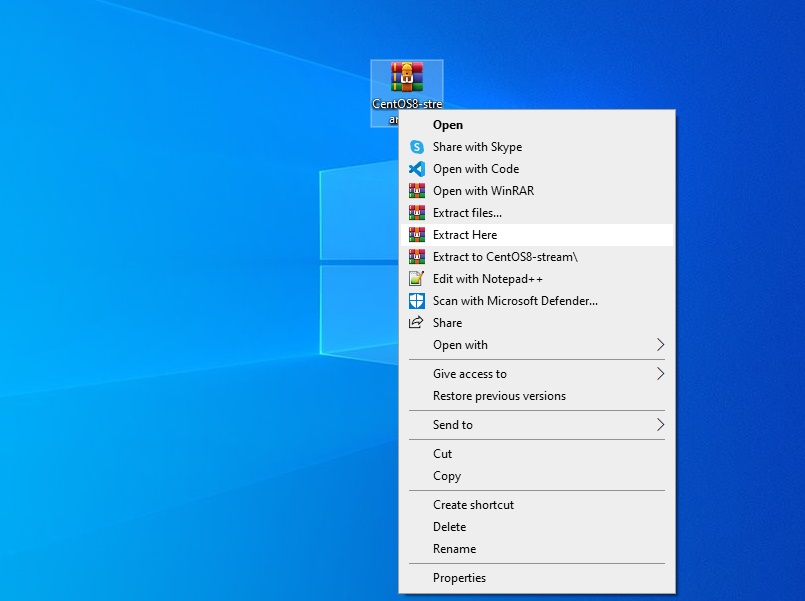Click WinRAR icon beside Extract files
The width and height of the screenshot is (805, 601).
point(416,212)
